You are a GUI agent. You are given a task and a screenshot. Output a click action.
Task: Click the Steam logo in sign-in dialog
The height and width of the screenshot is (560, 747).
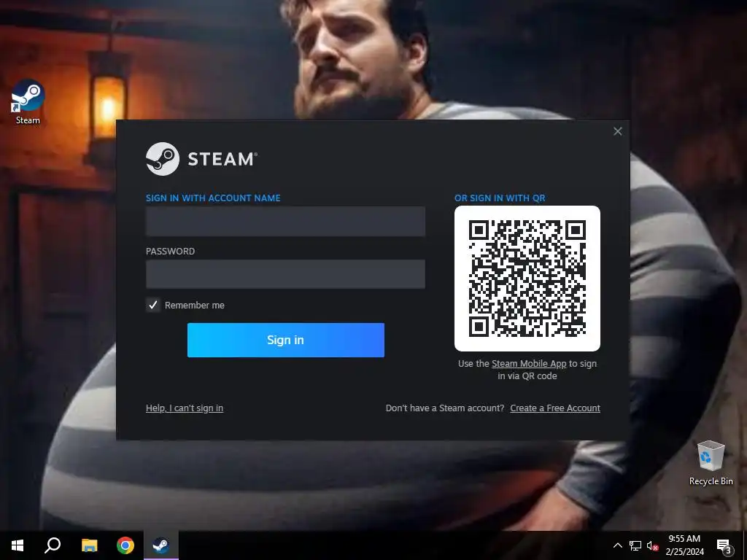tap(201, 159)
